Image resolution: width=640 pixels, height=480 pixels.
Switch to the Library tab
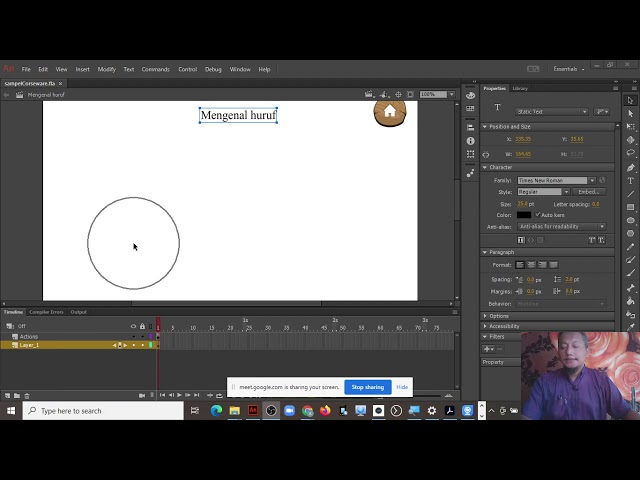click(520, 88)
